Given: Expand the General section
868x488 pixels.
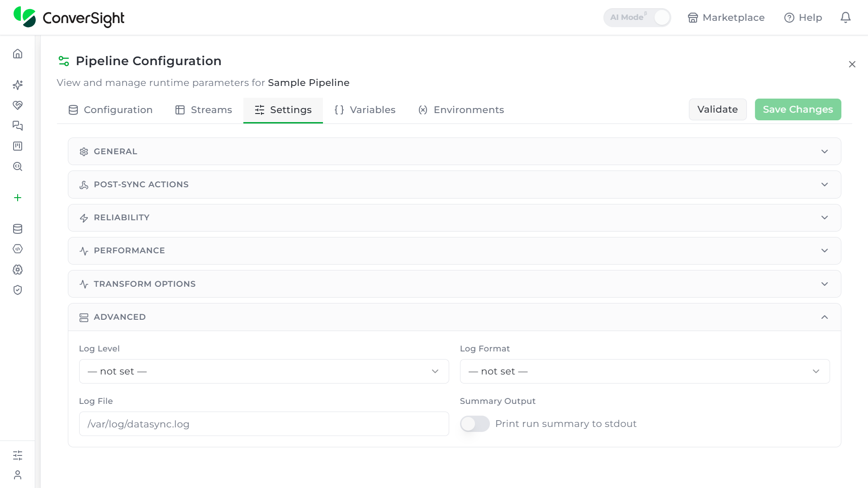Looking at the screenshot, I should click(x=454, y=152).
